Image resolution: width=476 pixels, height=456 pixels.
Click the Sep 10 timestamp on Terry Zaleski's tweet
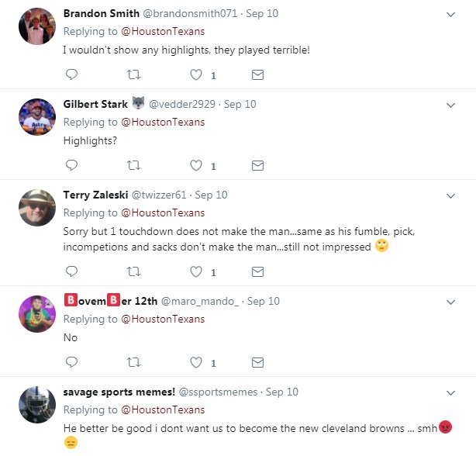pyautogui.click(x=211, y=195)
